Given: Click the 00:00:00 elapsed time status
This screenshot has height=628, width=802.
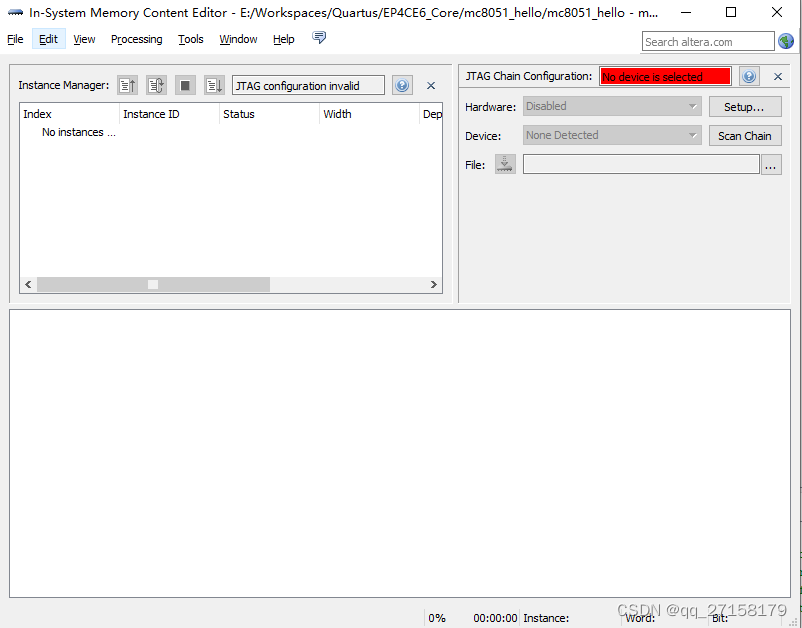Looking at the screenshot, I should pyautogui.click(x=495, y=618).
